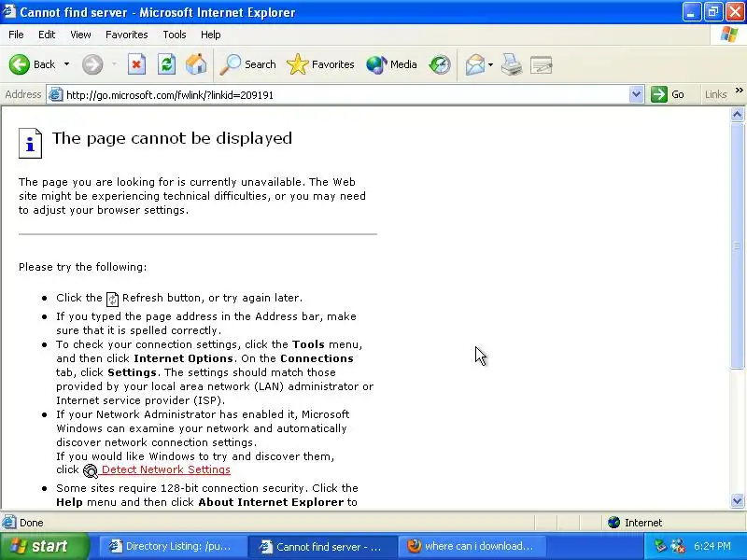Click the address bar URL field
The width and height of the screenshot is (747, 560).
click(345, 95)
